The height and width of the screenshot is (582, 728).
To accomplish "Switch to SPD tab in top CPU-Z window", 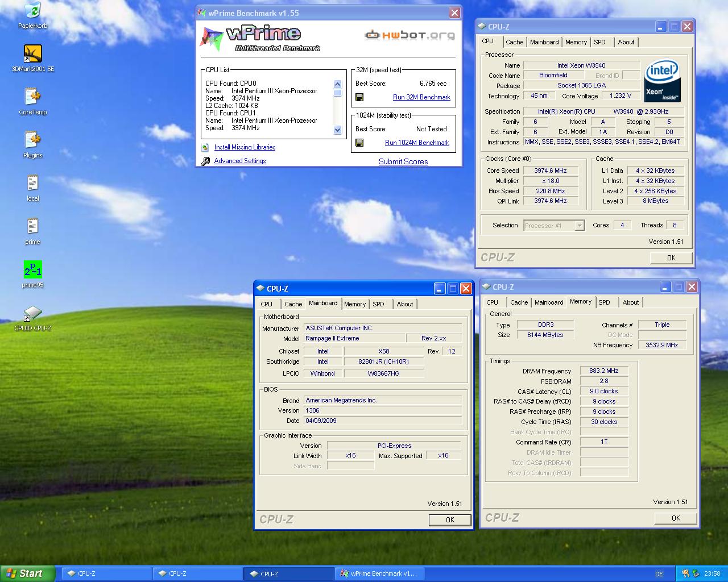I will click(x=599, y=42).
